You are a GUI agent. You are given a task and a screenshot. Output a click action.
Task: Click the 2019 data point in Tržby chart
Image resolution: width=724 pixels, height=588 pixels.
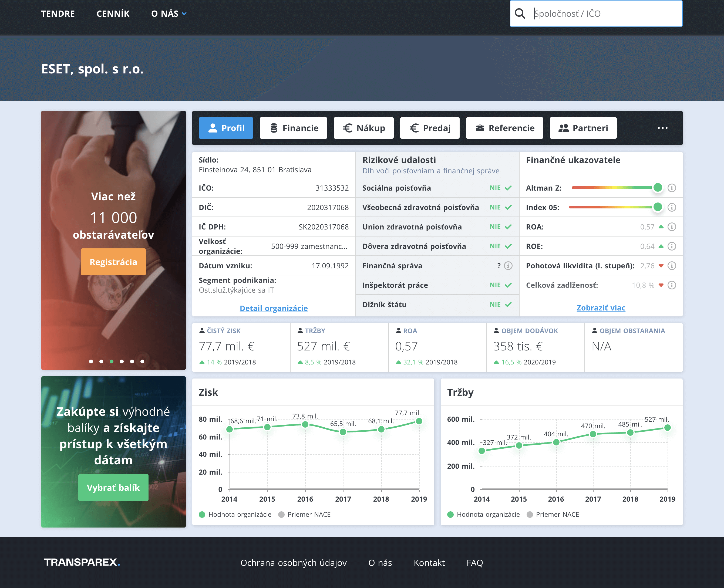(x=667, y=428)
